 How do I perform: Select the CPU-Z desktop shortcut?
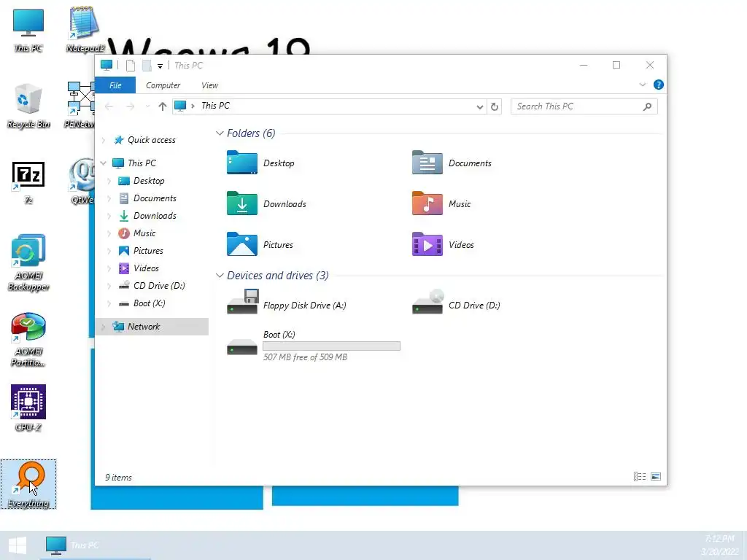(x=28, y=408)
